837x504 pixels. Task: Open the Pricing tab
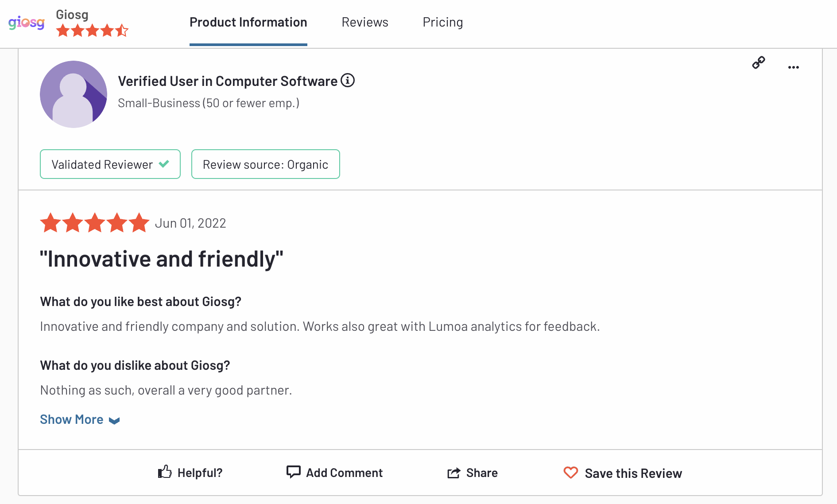[x=442, y=22]
